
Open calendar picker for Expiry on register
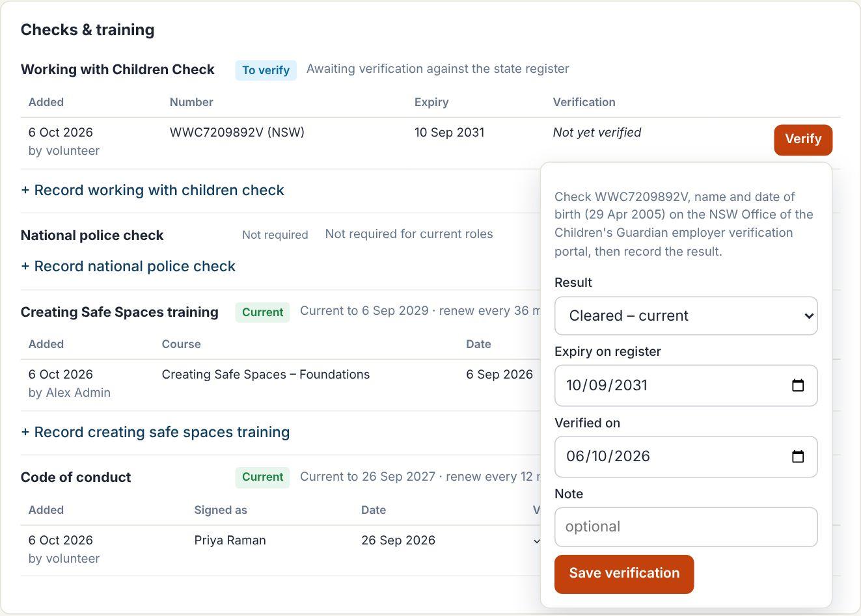pos(798,385)
